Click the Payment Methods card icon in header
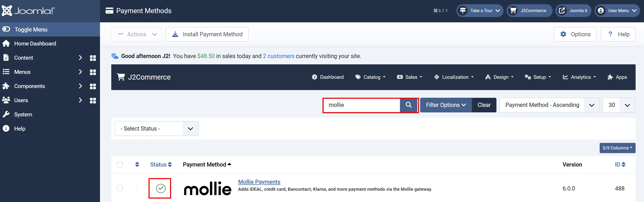This screenshot has width=644, height=202. [109, 11]
